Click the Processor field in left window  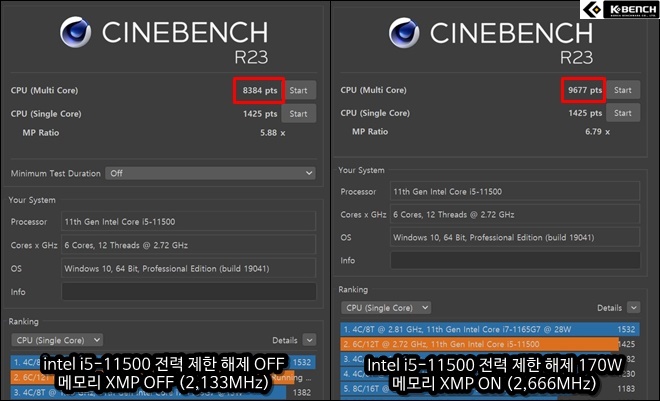pos(189,221)
